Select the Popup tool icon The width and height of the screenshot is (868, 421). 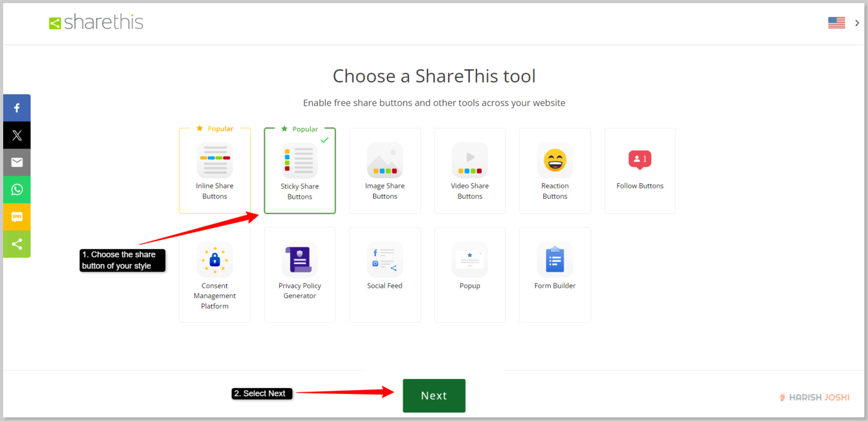[470, 260]
